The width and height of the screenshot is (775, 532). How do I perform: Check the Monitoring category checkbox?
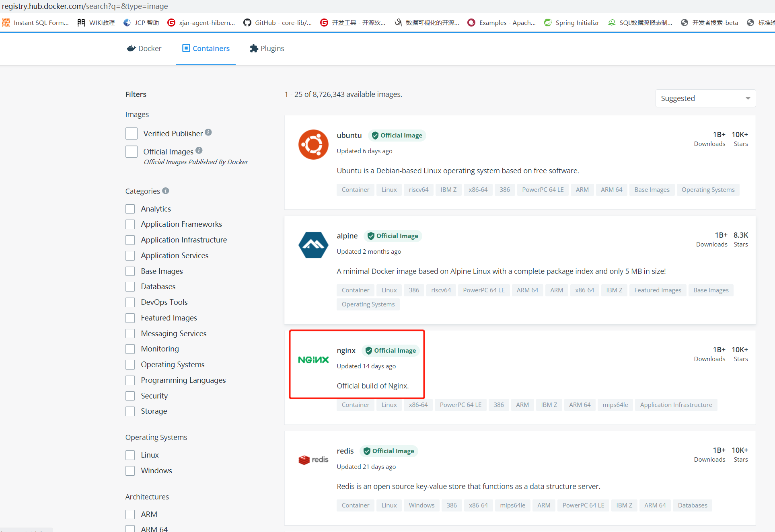click(130, 349)
